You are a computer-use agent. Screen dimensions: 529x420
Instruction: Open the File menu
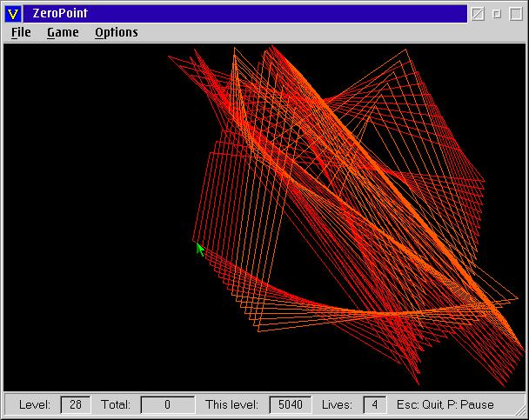pos(21,32)
